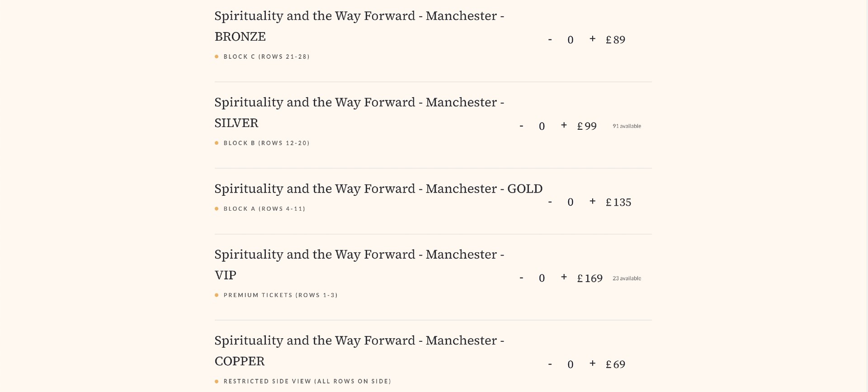Click the 91 available SILVER label
868x392 pixels.
(627, 126)
